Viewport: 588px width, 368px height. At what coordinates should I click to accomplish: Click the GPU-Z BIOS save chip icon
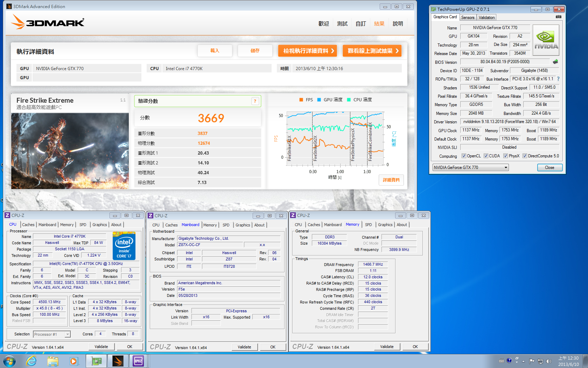click(555, 62)
